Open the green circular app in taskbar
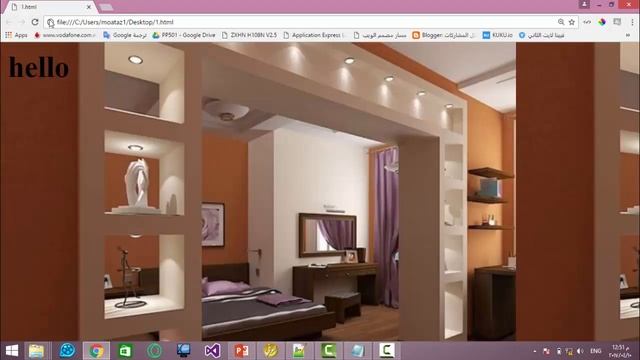This screenshot has height=360, width=640. [154, 351]
